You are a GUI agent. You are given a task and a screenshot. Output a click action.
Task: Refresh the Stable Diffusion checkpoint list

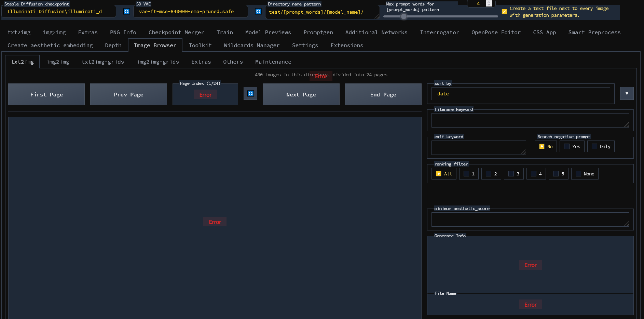tap(126, 11)
